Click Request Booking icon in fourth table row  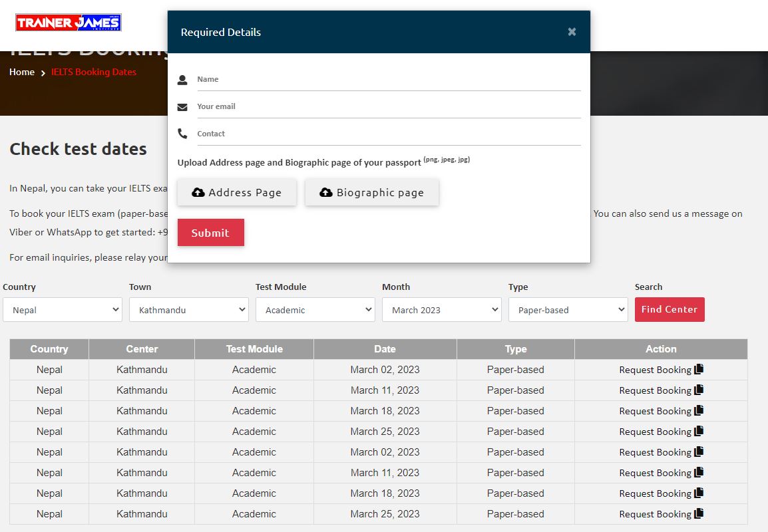click(699, 431)
